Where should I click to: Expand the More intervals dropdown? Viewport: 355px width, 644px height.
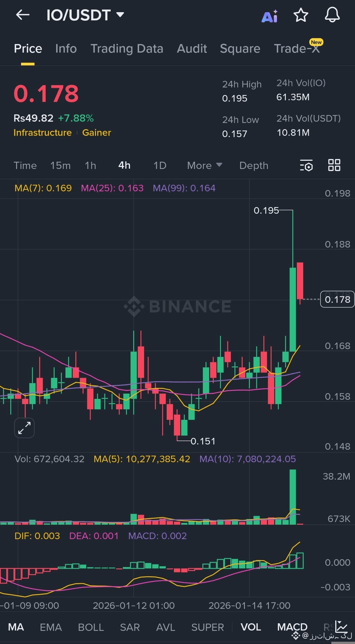204,165
